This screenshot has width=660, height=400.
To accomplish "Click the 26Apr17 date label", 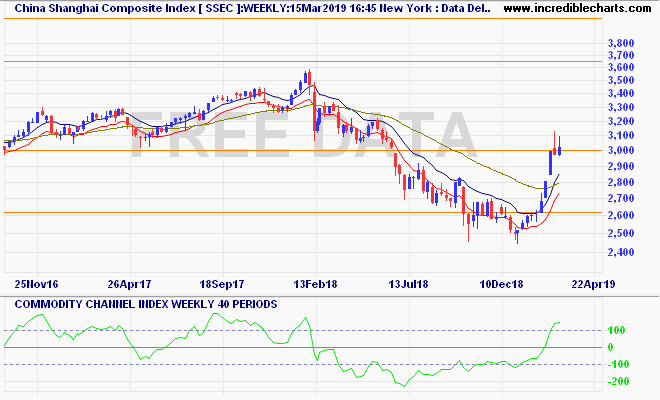I will [126, 284].
